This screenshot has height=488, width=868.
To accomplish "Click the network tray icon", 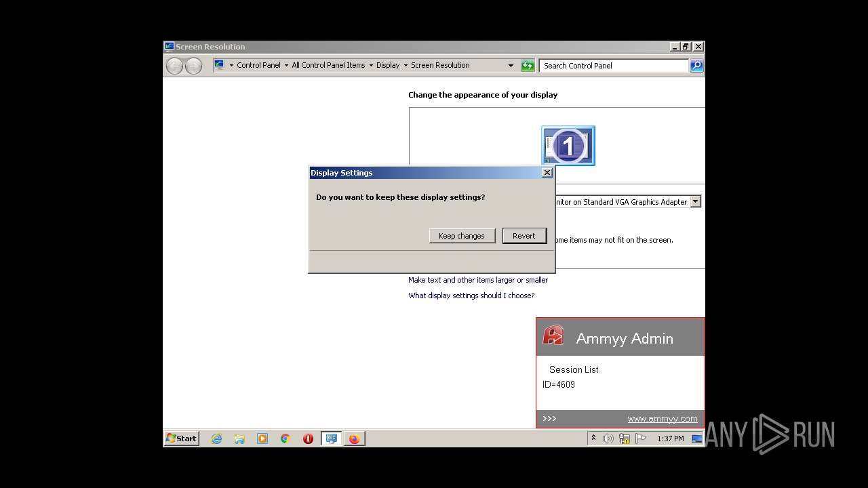I will point(625,439).
